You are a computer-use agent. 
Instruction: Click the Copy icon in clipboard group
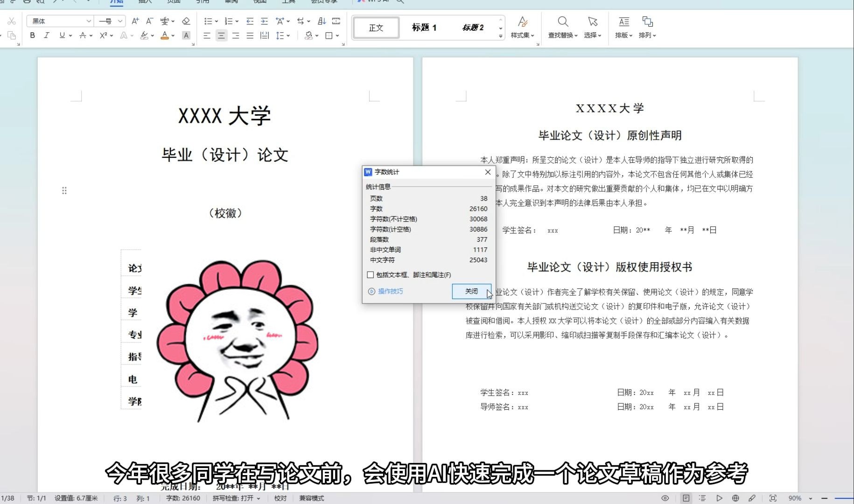coord(12,35)
